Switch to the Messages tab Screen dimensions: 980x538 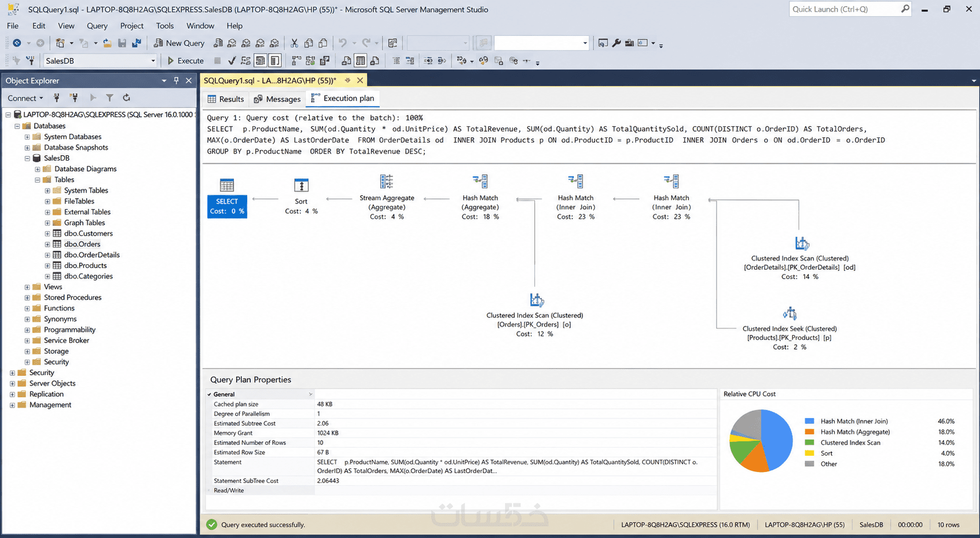[x=277, y=99]
